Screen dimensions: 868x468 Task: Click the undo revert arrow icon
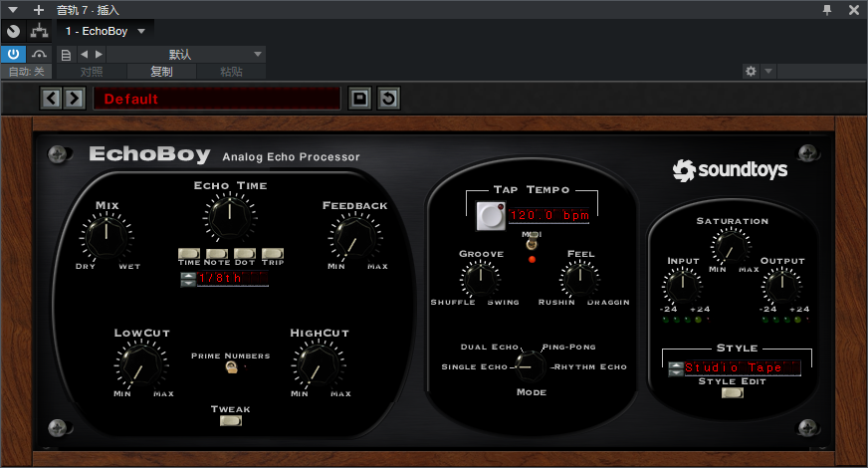[x=388, y=99]
